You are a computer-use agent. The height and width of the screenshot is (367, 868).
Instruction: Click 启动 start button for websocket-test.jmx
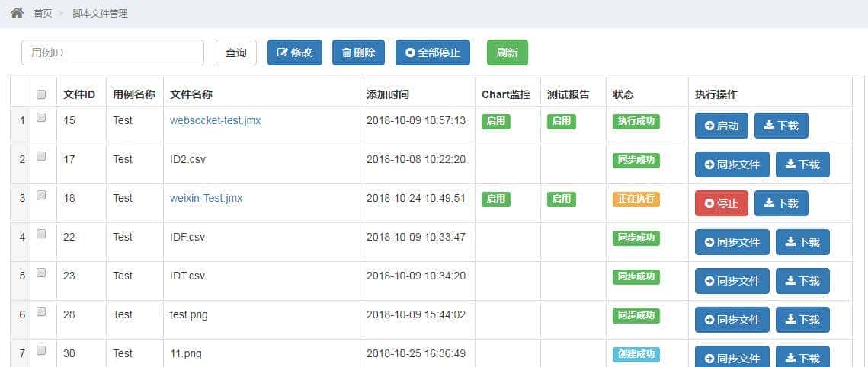pos(722,126)
